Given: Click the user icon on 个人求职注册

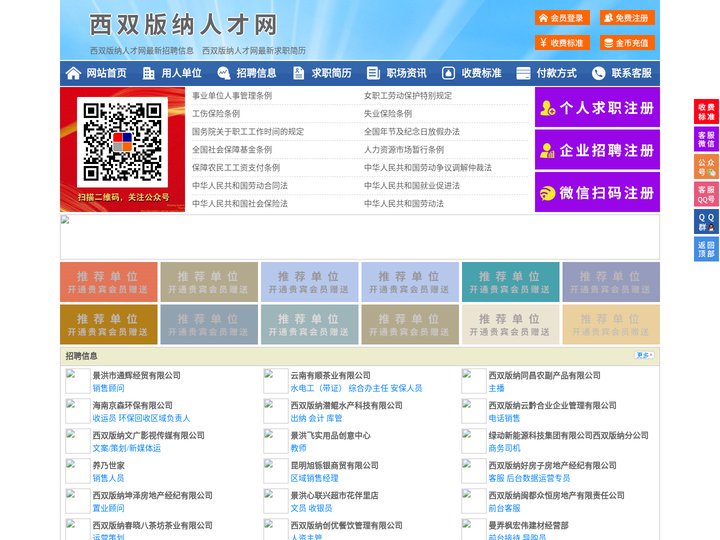Looking at the screenshot, I should (x=547, y=108).
